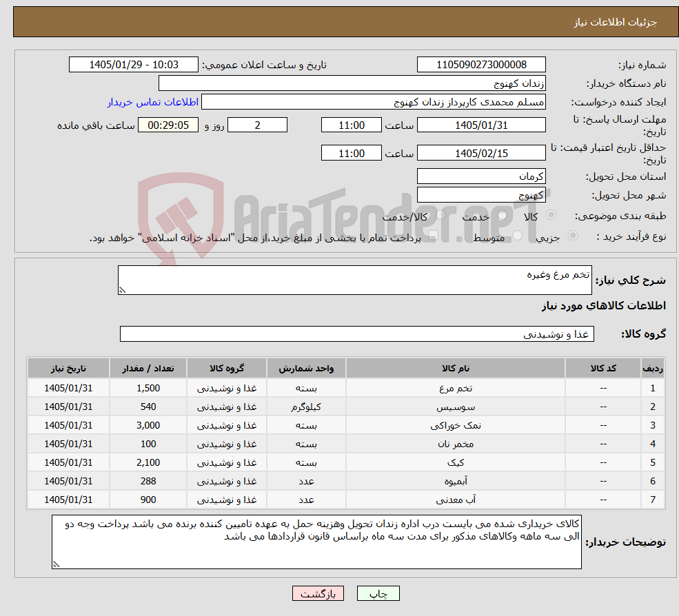
Task: Click the نام کالا column header
Action: coord(456,369)
